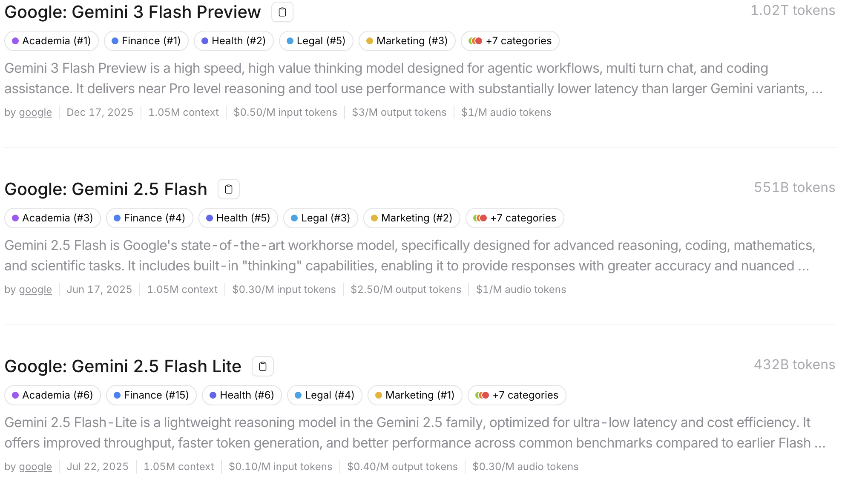Copy the Gemini 2.5 Flash Lite model ID
The image size is (868, 488).
pos(263,366)
